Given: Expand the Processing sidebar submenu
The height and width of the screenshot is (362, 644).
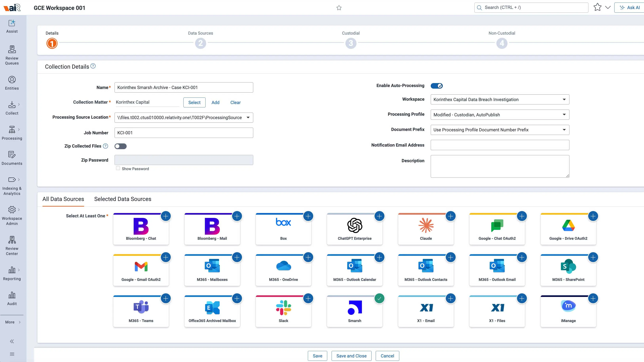Looking at the screenshot, I should tap(19, 130).
